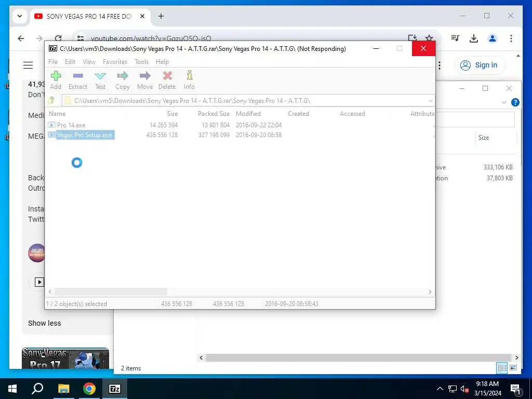This screenshot has width=532, height=399.
Task: Open the Tools menu
Action: point(141,62)
